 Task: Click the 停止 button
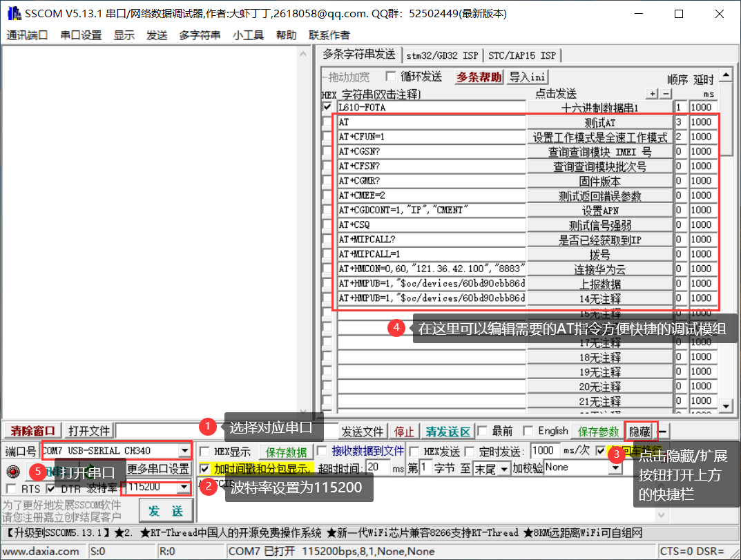coord(403,432)
